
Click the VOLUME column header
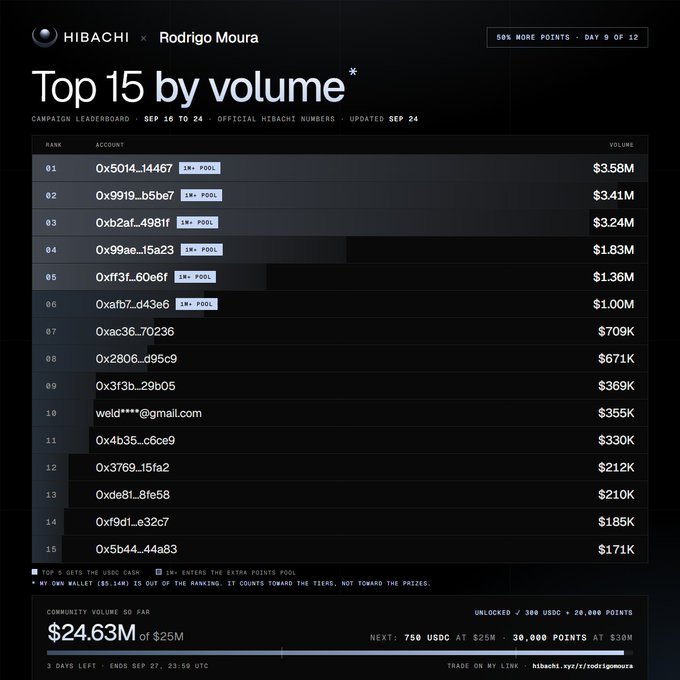pos(621,145)
